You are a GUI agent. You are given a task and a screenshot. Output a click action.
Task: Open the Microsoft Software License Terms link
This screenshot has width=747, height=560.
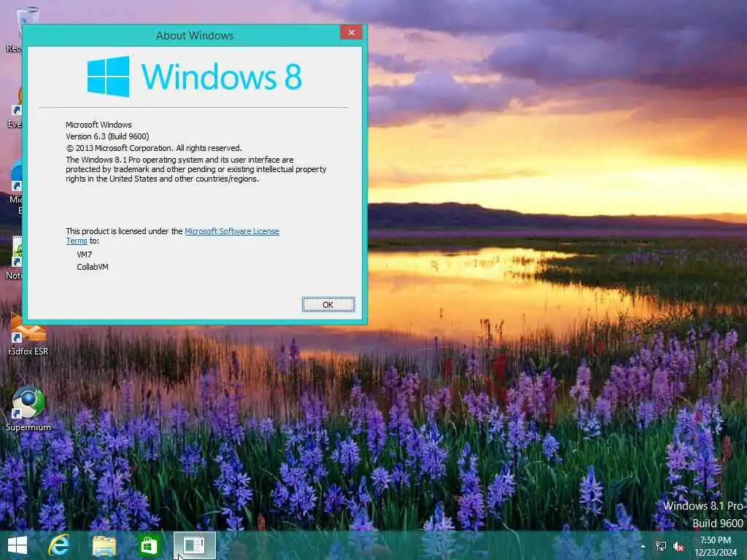[231, 231]
